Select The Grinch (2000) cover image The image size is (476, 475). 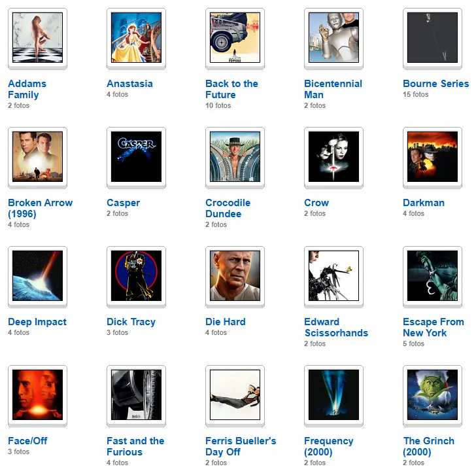(432, 395)
